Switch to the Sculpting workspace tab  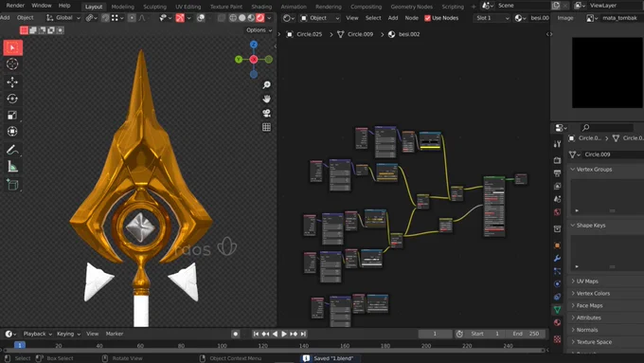(x=154, y=7)
